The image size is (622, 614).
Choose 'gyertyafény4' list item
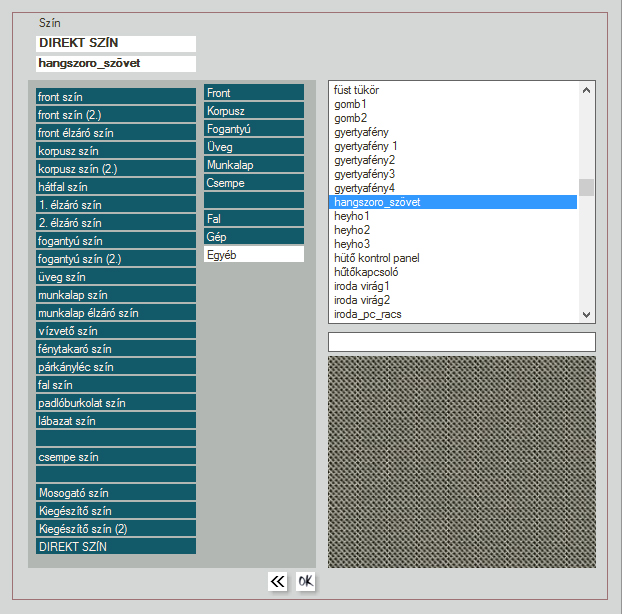click(453, 188)
